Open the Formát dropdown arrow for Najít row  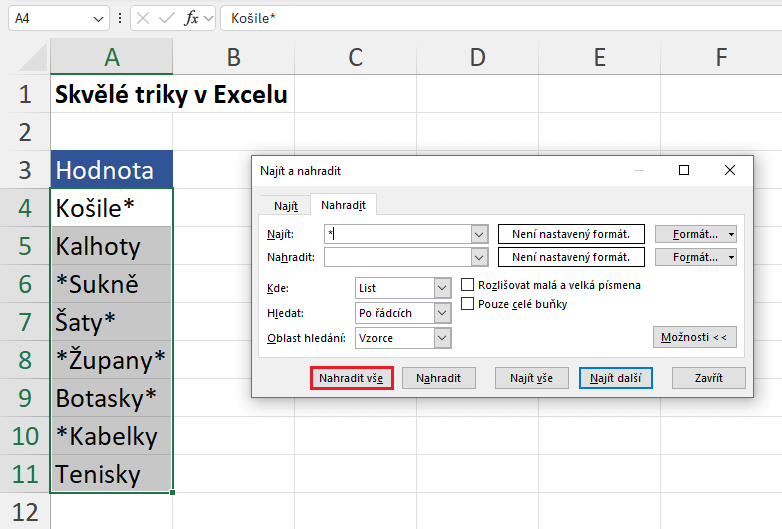click(732, 234)
